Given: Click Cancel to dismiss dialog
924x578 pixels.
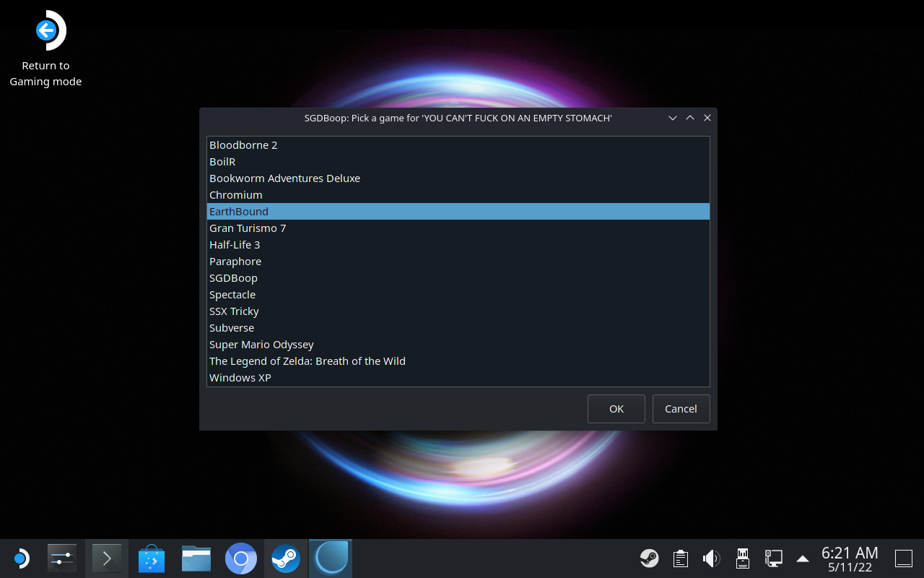Looking at the screenshot, I should tap(681, 409).
